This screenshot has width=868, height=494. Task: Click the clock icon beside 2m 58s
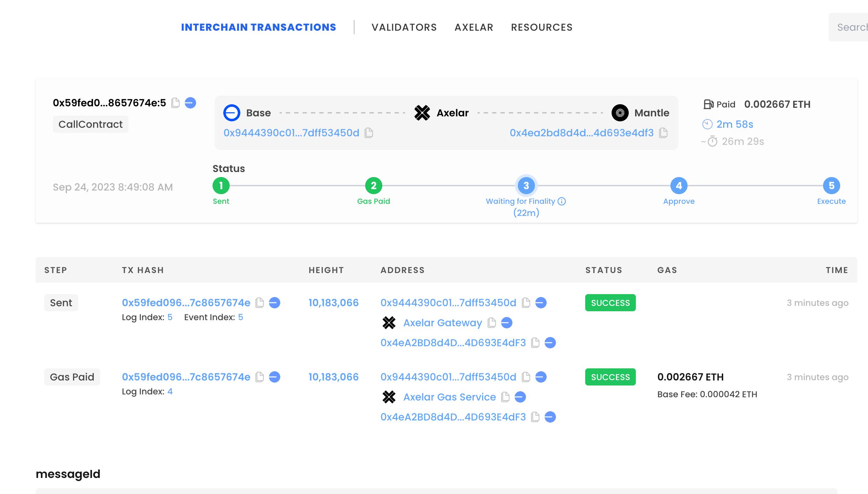(708, 124)
